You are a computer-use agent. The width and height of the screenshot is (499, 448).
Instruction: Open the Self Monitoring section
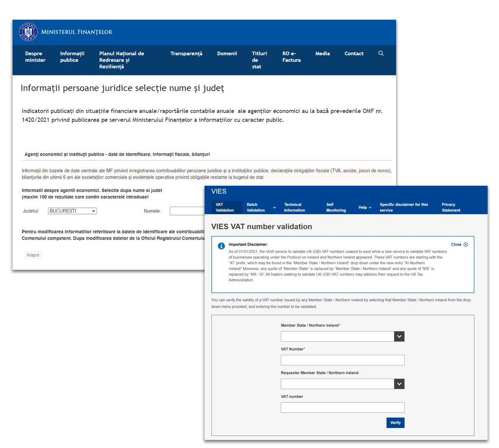pyautogui.click(x=336, y=207)
